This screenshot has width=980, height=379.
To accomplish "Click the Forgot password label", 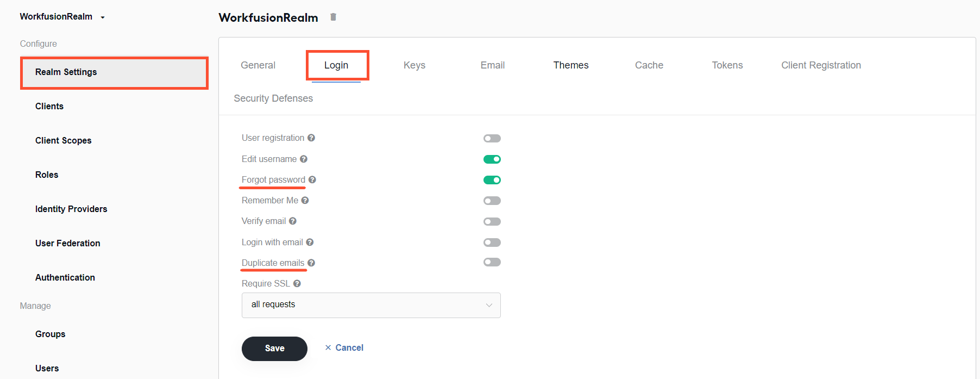I will click(273, 180).
